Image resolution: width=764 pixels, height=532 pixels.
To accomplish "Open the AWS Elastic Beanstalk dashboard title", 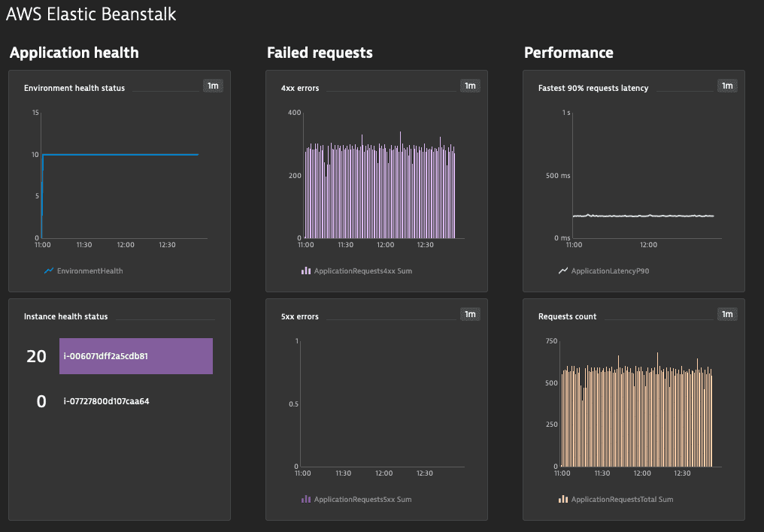I will point(92,14).
